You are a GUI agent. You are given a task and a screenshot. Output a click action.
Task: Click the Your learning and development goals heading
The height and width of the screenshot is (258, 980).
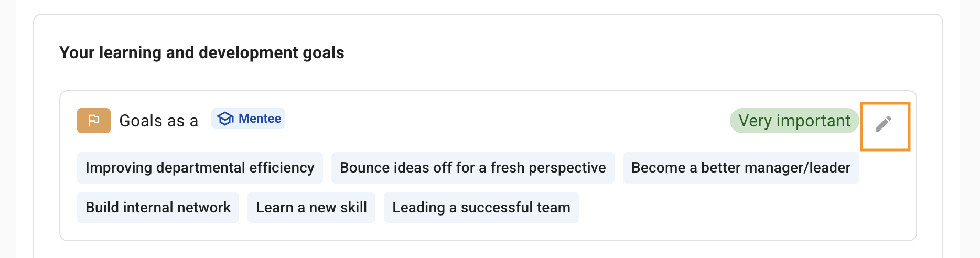coord(202,52)
